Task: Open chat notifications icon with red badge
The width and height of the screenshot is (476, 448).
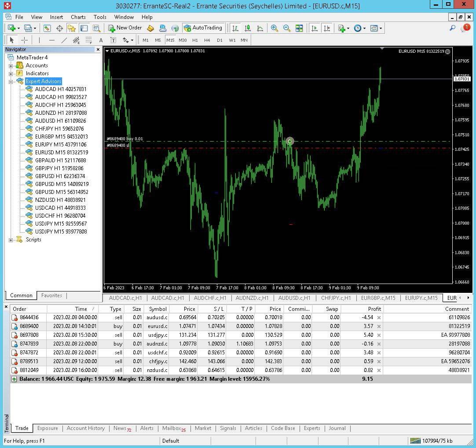Action: click(465, 28)
